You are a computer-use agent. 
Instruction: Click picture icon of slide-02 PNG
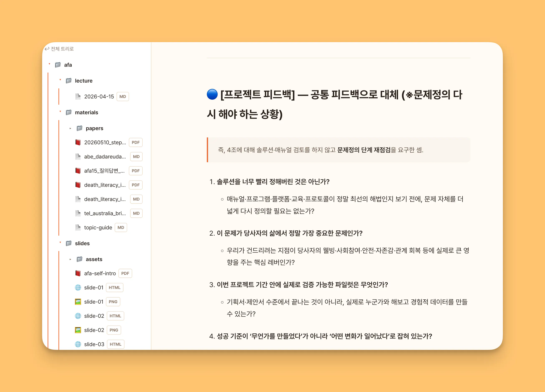tap(78, 330)
